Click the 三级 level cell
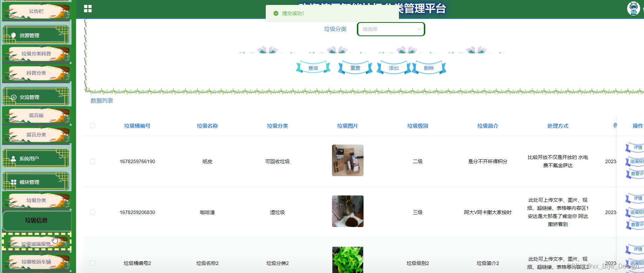The width and height of the screenshot is (644, 273). click(418, 212)
